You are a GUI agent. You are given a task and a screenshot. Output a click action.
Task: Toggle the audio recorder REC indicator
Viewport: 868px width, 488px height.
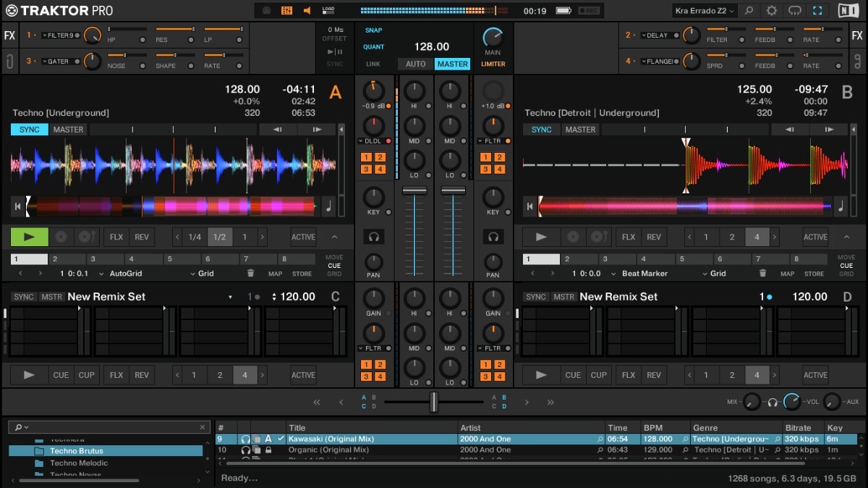pyautogui.click(x=588, y=11)
